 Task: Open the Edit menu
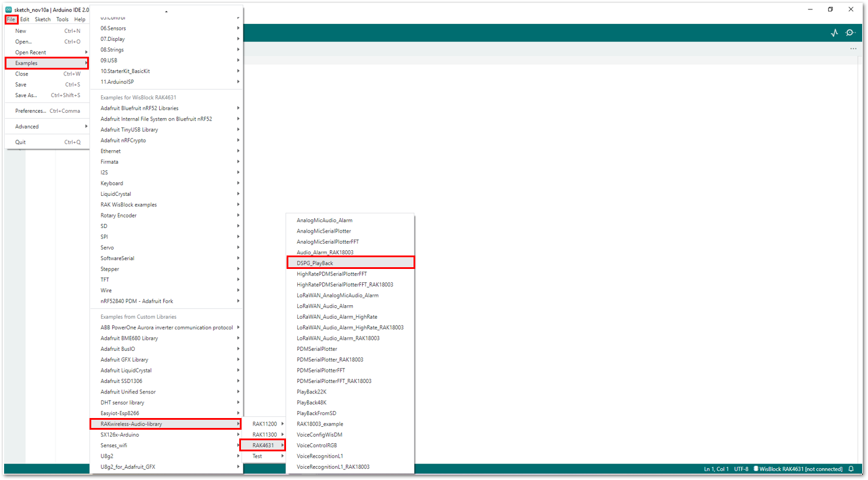click(x=25, y=19)
